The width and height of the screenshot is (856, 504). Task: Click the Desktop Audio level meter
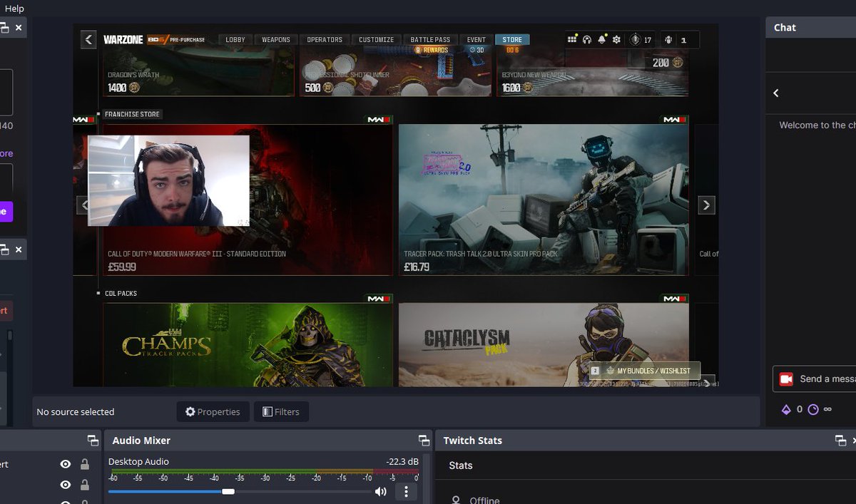[263, 471]
